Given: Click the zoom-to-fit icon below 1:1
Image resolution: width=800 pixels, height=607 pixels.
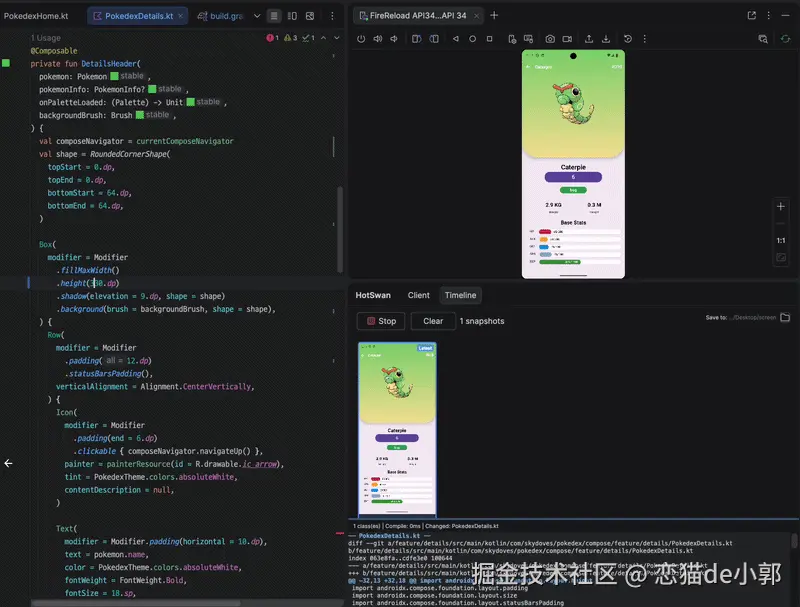Looking at the screenshot, I should coord(781,258).
